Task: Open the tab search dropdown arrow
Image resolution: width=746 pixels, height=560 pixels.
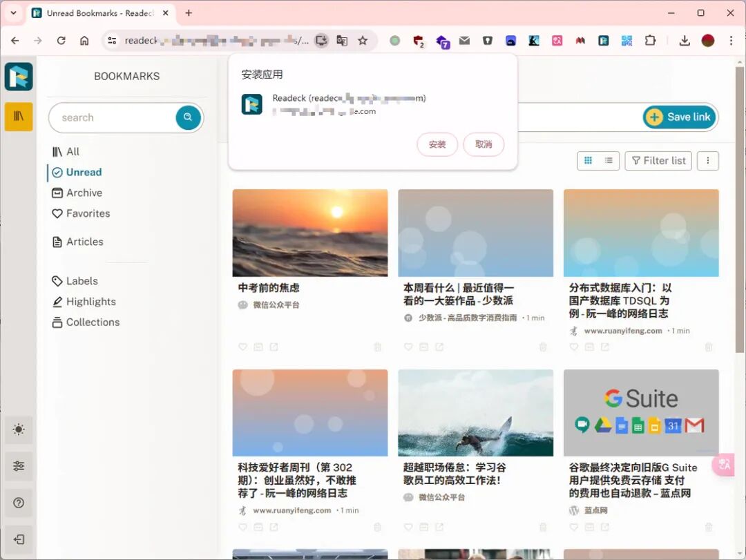Action: click(x=13, y=13)
